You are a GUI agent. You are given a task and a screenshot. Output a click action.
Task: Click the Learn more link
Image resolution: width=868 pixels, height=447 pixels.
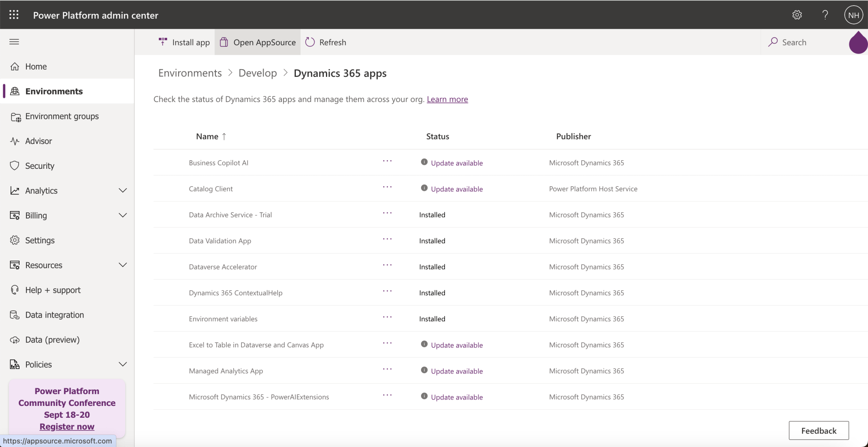click(447, 99)
